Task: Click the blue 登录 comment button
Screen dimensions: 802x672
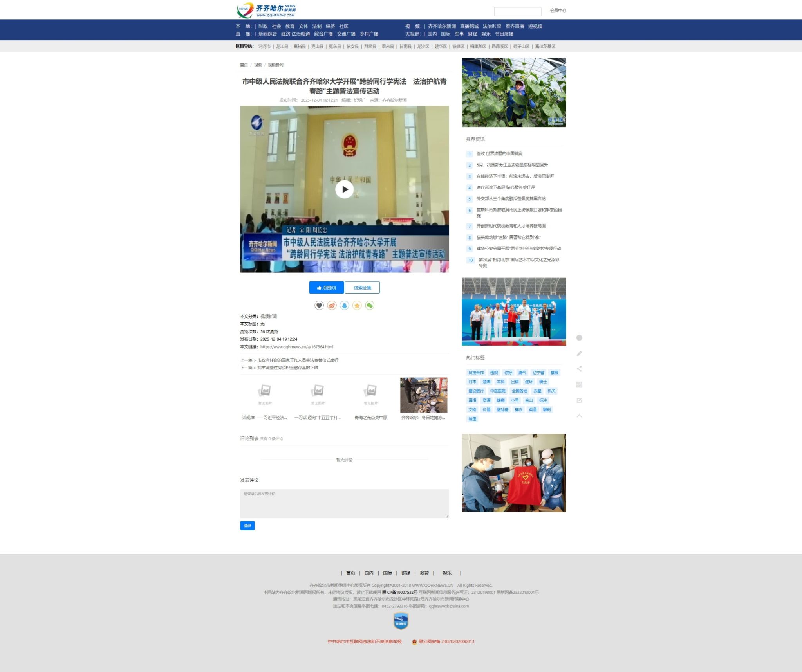Action: 247,526
